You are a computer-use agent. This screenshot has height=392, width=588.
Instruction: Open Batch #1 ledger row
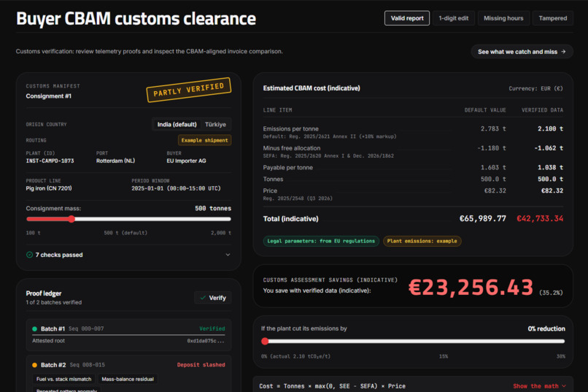click(128, 334)
